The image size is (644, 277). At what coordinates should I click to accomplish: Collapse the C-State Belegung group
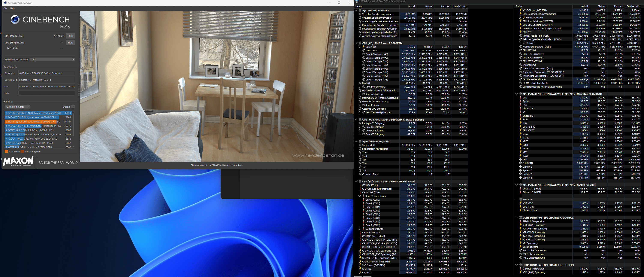point(356,120)
